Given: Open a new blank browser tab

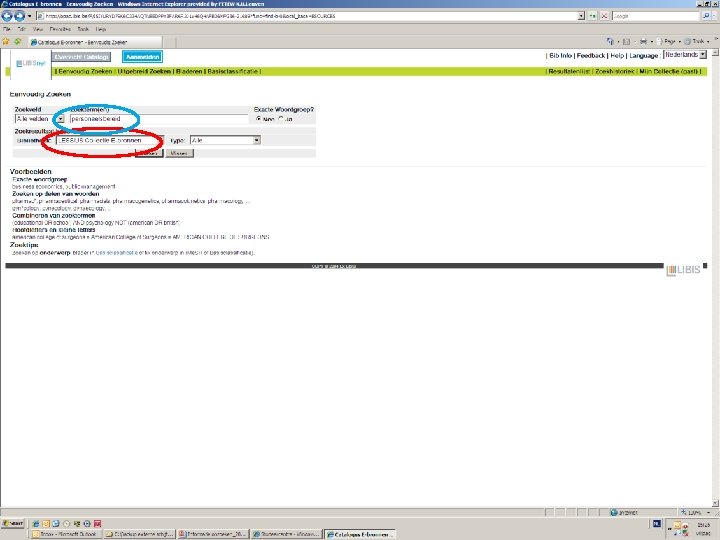Looking at the screenshot, I should pos(169,42).
